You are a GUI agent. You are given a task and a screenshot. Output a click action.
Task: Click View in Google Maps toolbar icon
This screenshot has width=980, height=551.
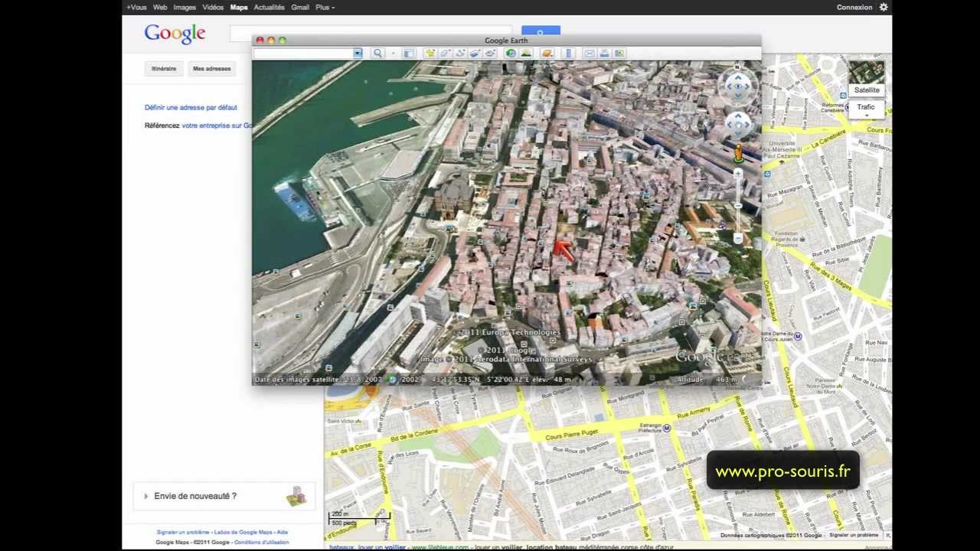coord(619,53)
